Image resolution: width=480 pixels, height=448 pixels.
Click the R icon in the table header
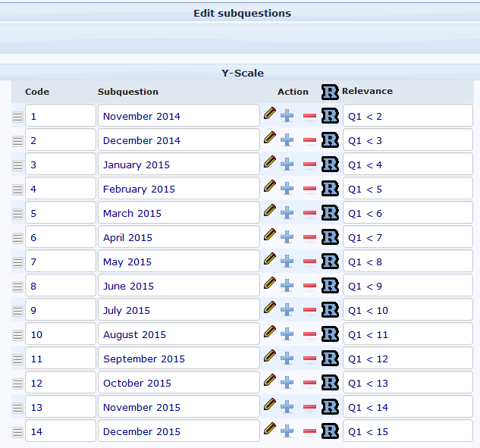pos(330,92)
